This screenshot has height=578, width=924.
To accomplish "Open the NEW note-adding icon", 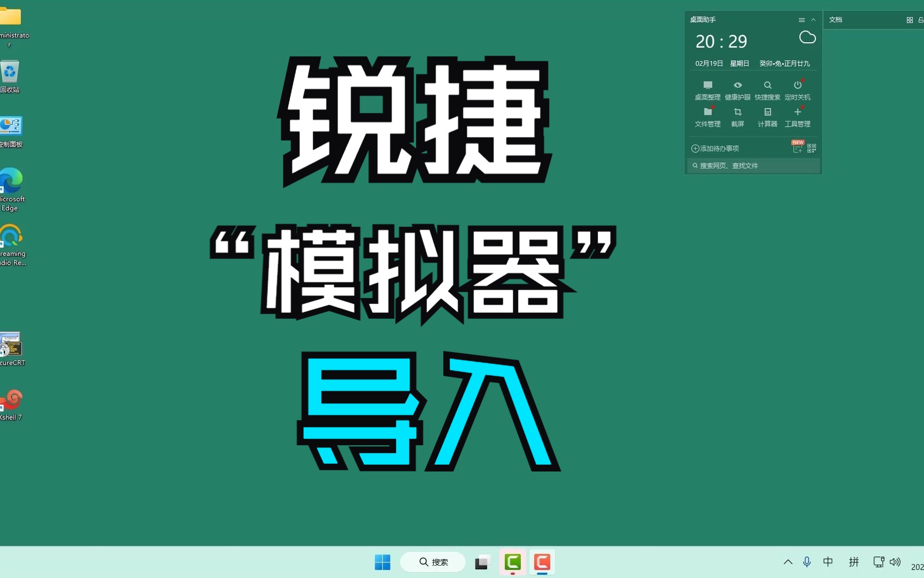I will (798, 147).
